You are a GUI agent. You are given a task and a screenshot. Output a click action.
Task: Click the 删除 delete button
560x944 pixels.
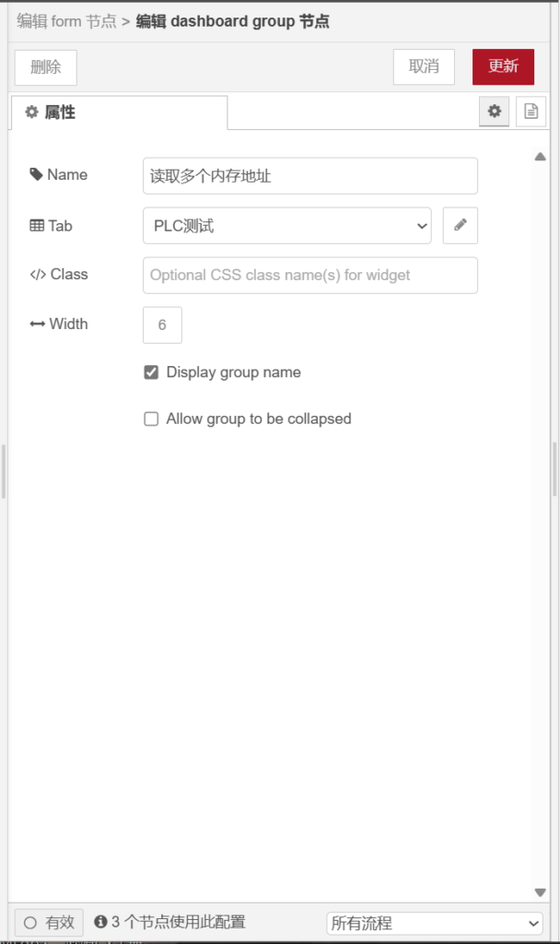(46, 67)
